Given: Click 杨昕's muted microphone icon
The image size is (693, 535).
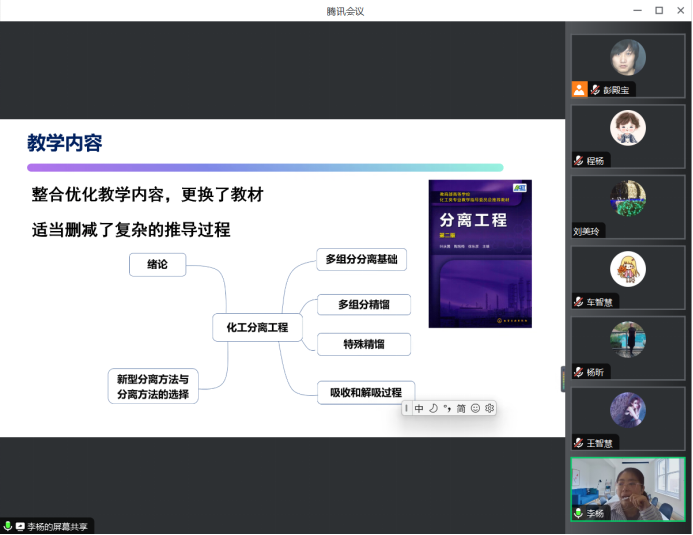Looking at the screenshot, I should pyautogui.click(x=579, y=372).
